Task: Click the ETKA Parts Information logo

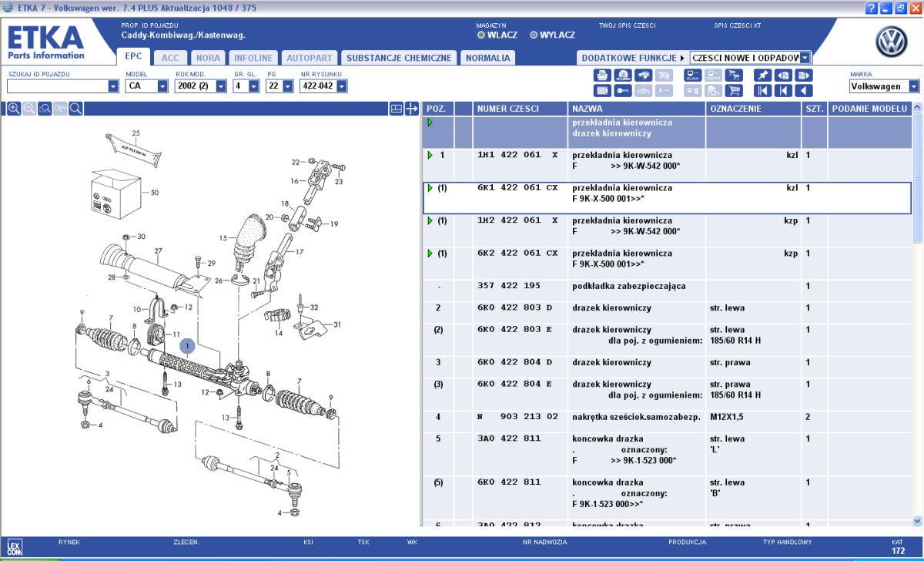Action: coord(46,42)
